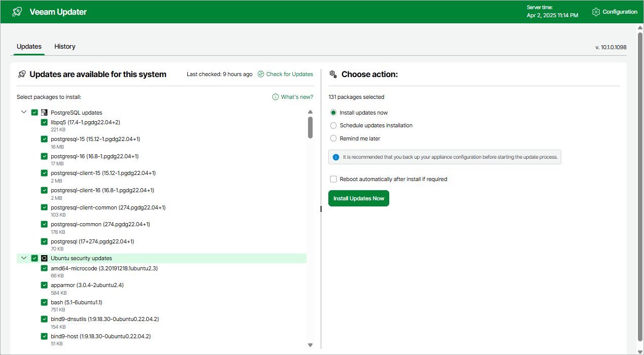Select Schedule updates installation option
644x355 pixels.
333,125
